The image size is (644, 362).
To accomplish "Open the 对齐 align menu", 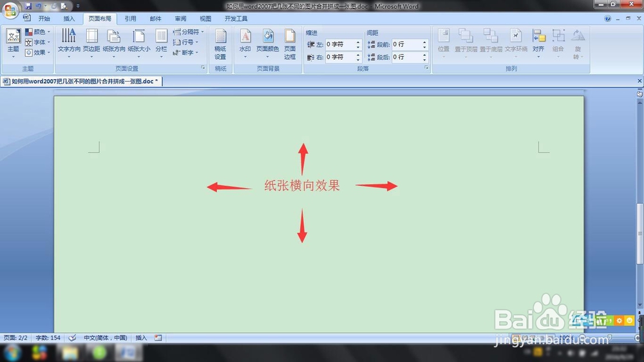I will (x=538, y=43).
